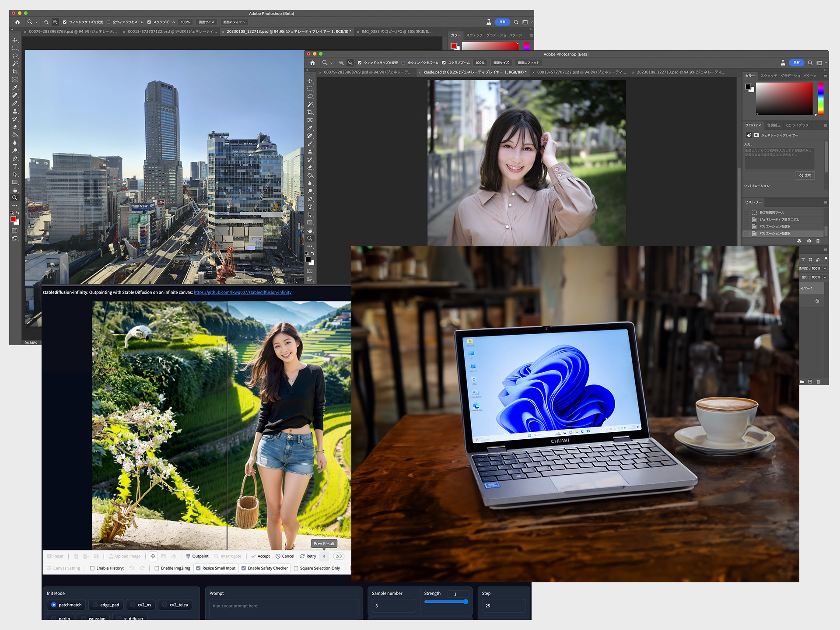840x630 pixels.
Task: Select the edge_pad init mode
Action: click(96, 605)
